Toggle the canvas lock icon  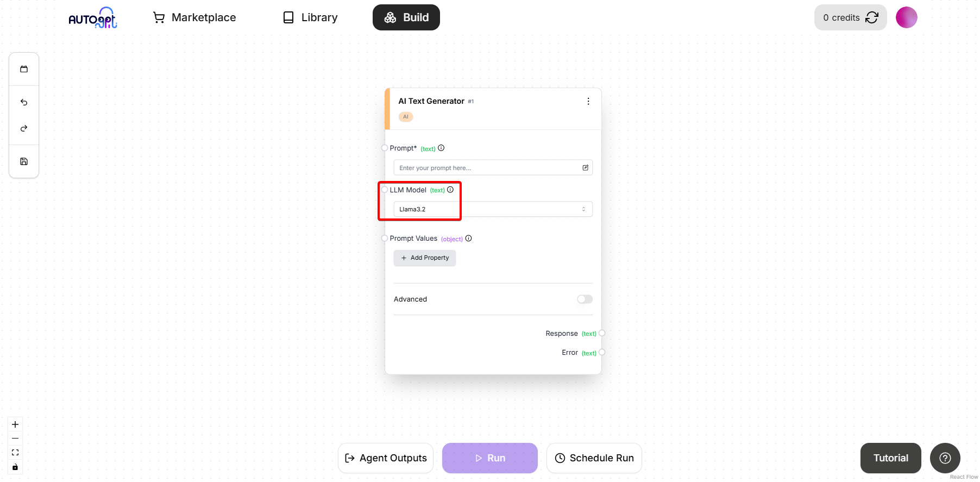(15, 467)
